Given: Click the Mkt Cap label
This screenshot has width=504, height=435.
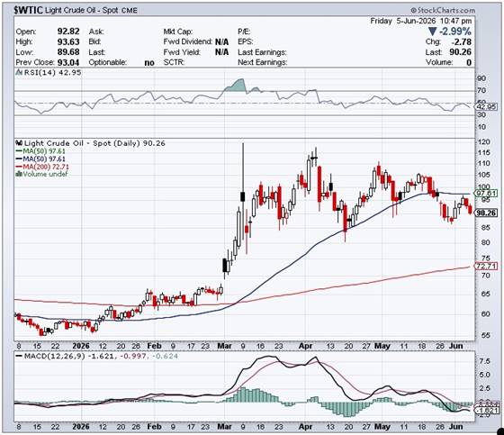Looking at the screenshot, I should pos(178,32).
